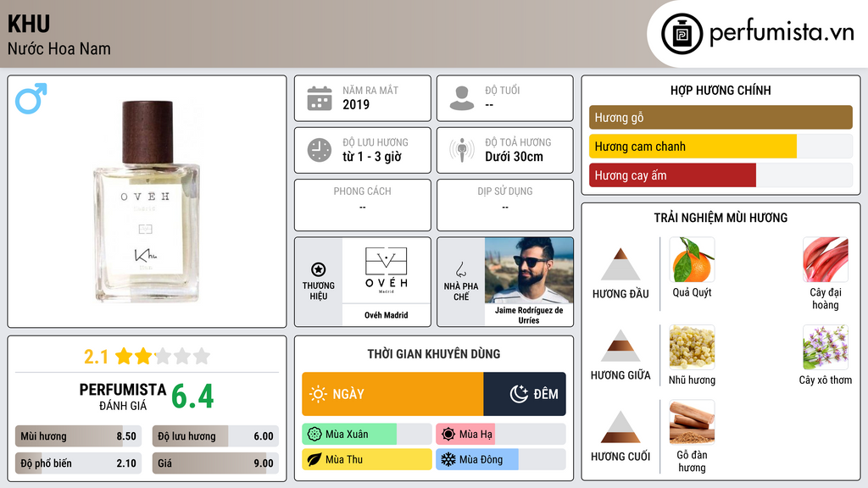This screenshot has height=488, width=868.
Task: Click the longevity value từ 1 - 3 giờ
Action: pos(372,157)
